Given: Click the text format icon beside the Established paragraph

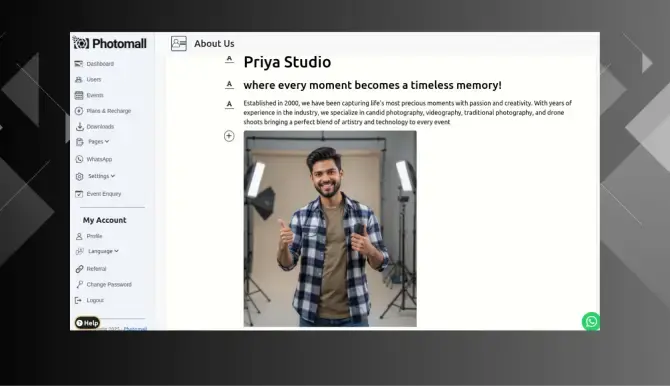Looking at the screenshot, I should (229, 104).
